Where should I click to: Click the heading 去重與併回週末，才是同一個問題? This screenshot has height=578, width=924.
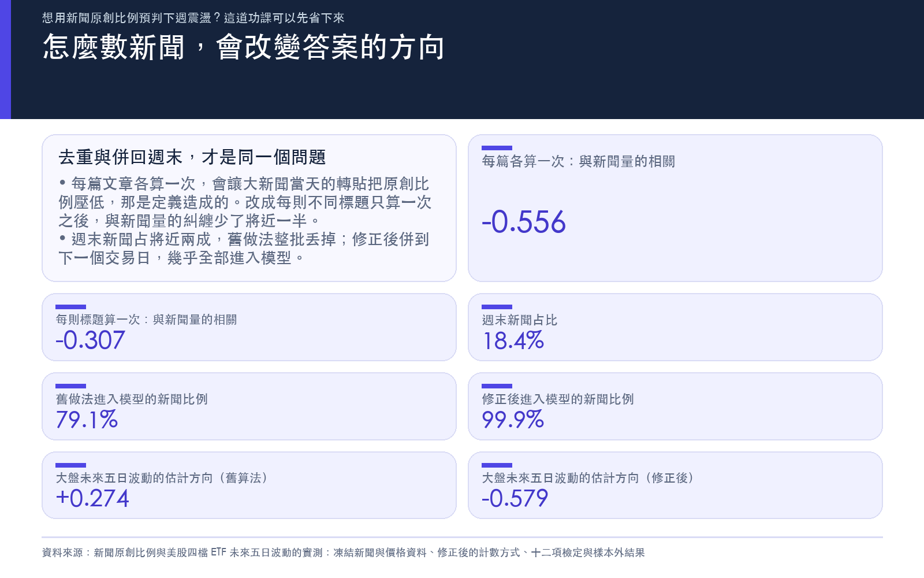192,157
